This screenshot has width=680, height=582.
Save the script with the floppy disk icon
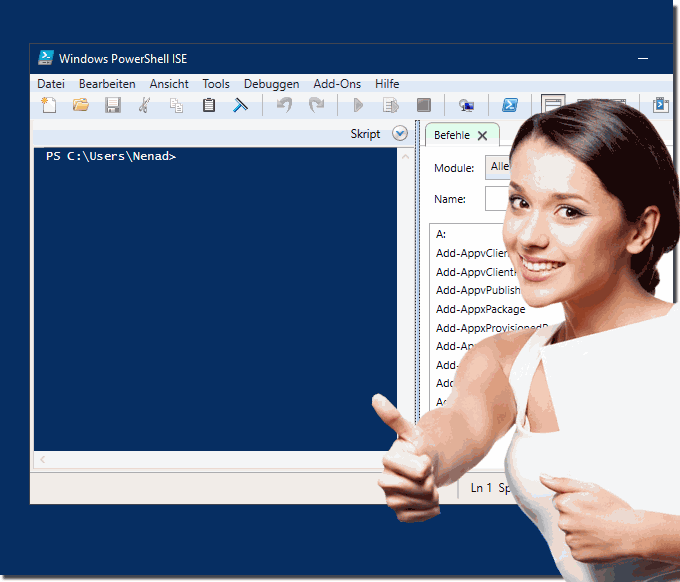(x=113, y=105)
